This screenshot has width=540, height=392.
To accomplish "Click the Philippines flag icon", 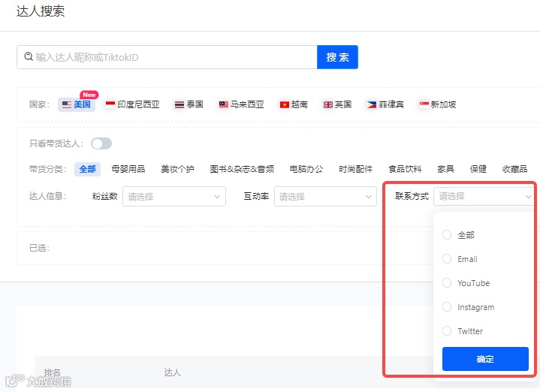I will tap(372, 104).
